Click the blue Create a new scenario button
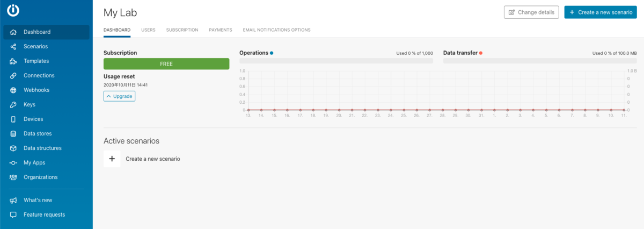The width and height of the screenshot is (644, 229). 601,12
